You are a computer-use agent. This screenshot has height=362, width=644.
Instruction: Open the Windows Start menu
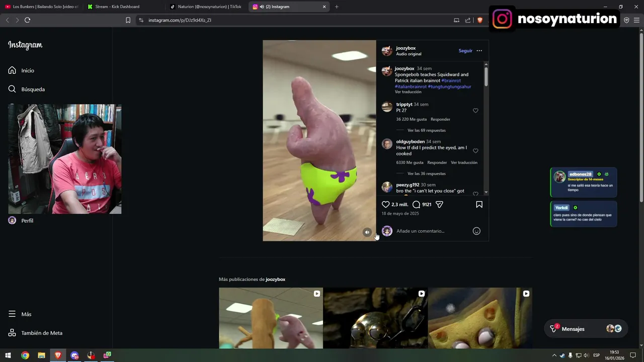8,355
